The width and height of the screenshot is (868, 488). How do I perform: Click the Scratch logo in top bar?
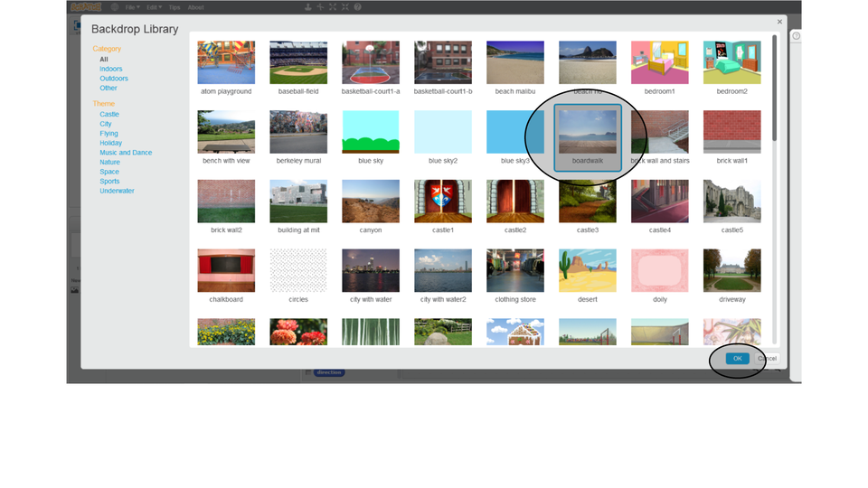click(86, 7)
